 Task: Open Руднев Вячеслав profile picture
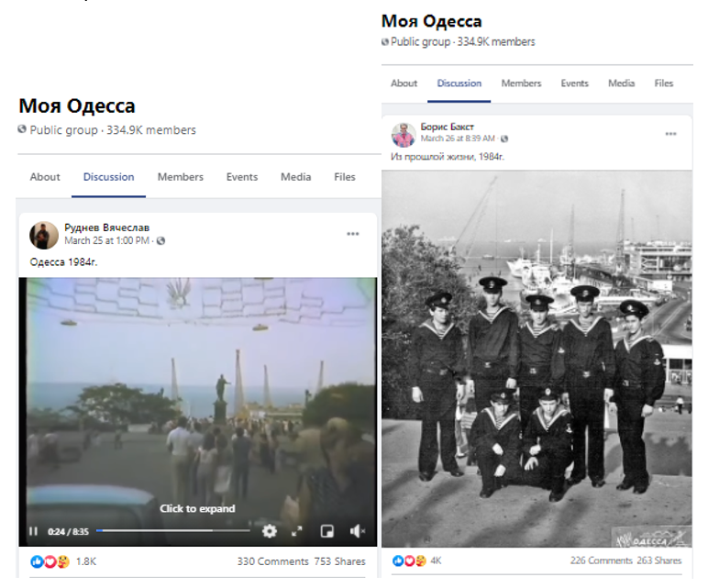click(44, 235)
